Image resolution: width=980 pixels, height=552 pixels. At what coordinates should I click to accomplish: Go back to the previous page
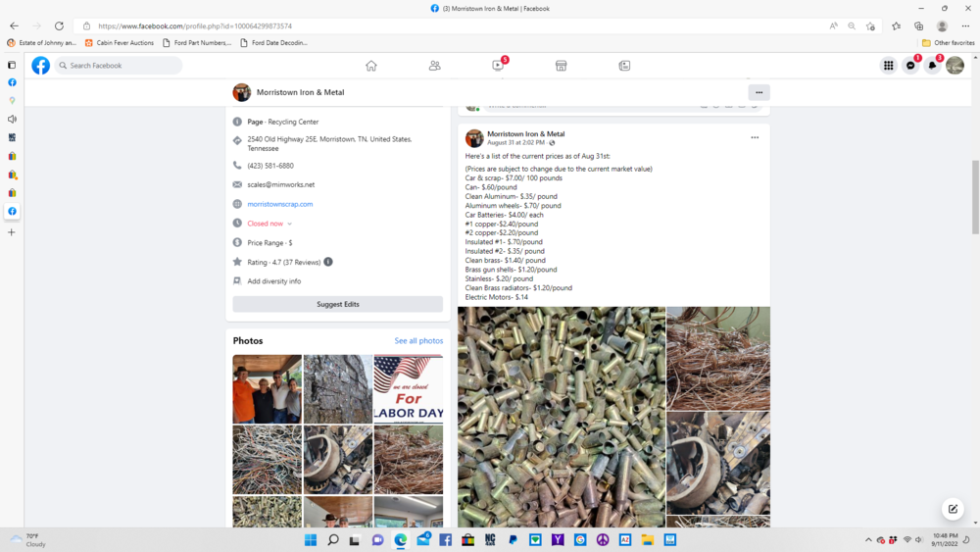tap(14, 26)
